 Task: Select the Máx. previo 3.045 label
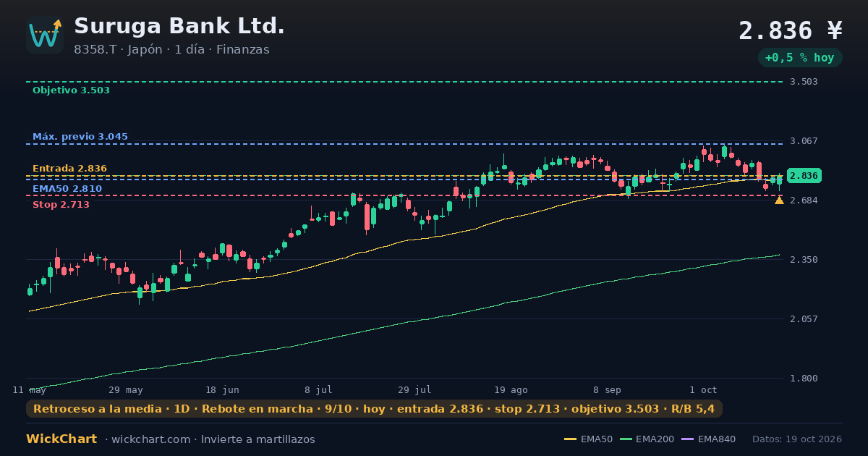[80, 137]
